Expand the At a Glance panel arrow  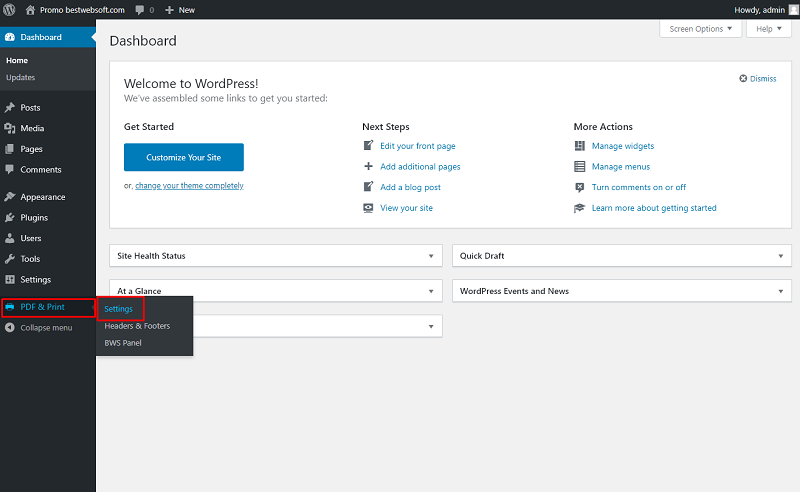coord(431,291)
